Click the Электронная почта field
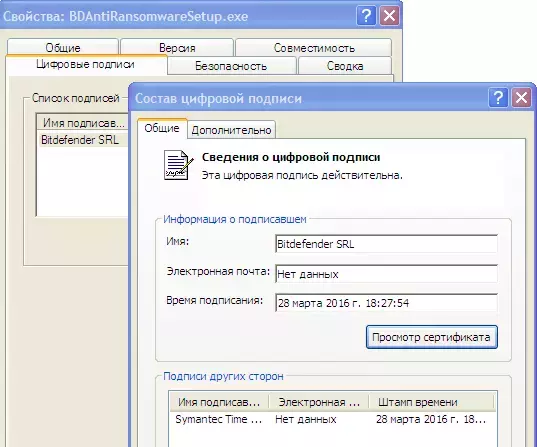Viewport: 537px width, 447px height. pos(386,274)
